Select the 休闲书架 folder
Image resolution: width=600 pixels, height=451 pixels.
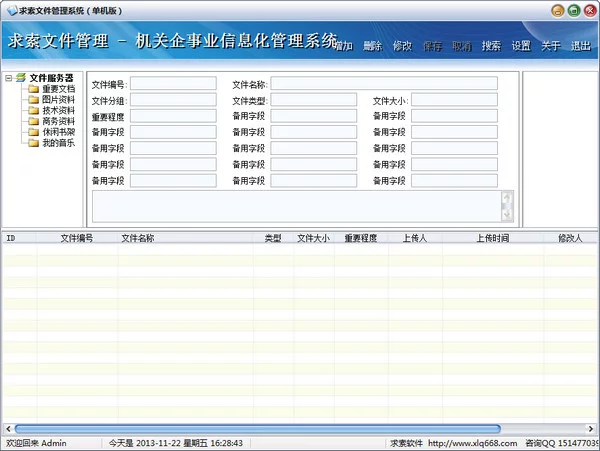pos(59,132)
